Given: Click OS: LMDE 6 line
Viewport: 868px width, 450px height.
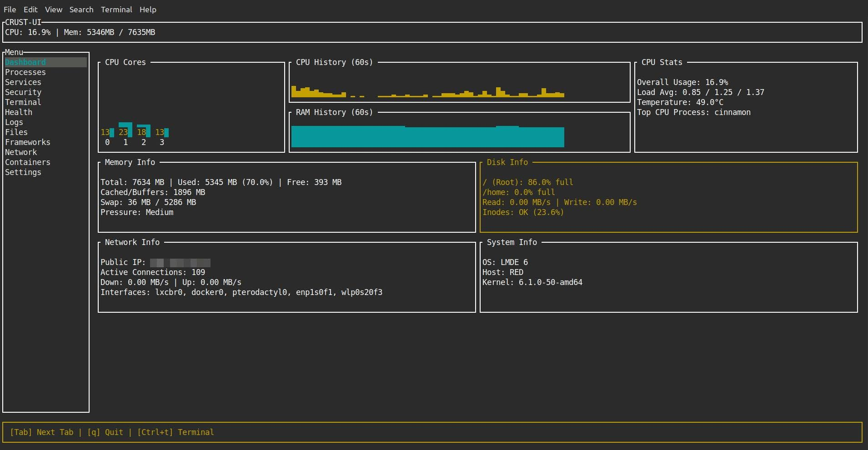Looking at the screenshot, I should [505, 262].
